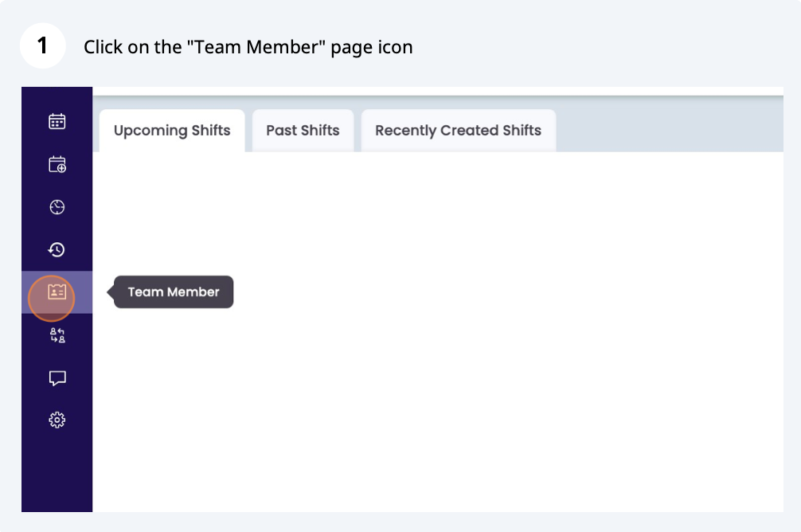Click the small arrow pointer of tooltip

tap(111, 292)
